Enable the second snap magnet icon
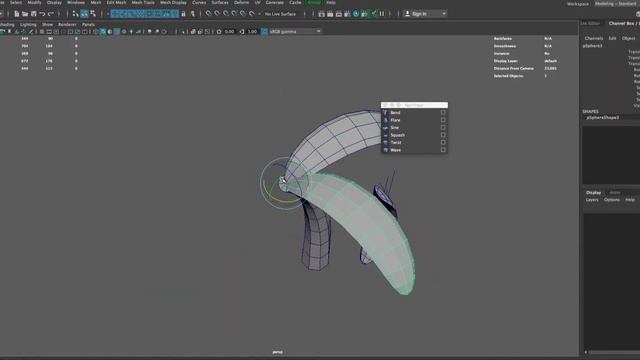The width and height of the screenshot is (640, 360). [217, 14]
